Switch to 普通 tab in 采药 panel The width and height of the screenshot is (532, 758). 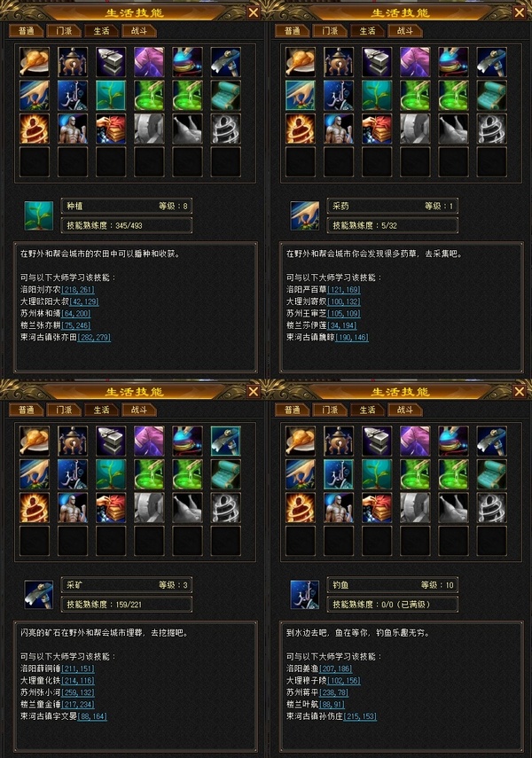click(x=292, y=31)
